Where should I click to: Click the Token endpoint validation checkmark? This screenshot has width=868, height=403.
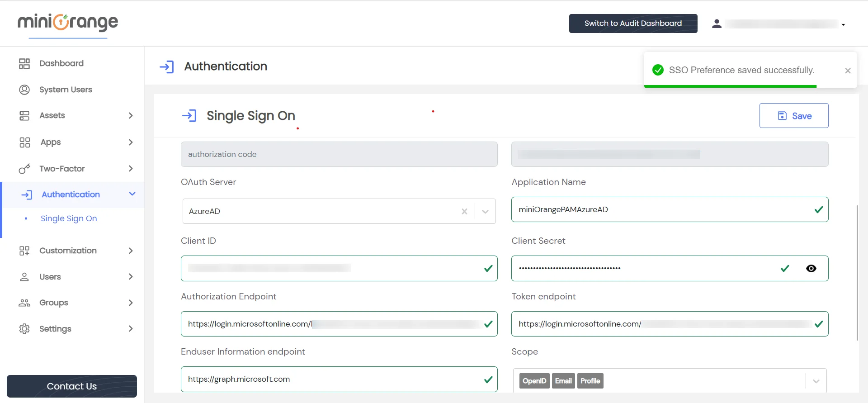pyautogui.click(x=819, y=324)
